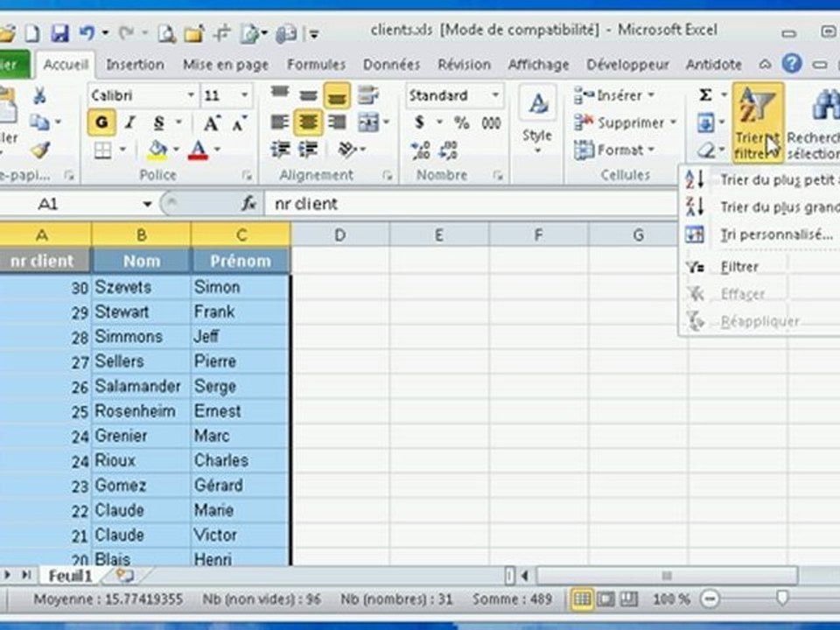
Task: Click the Decrease Decimal icon
Action: click(448, 150)
